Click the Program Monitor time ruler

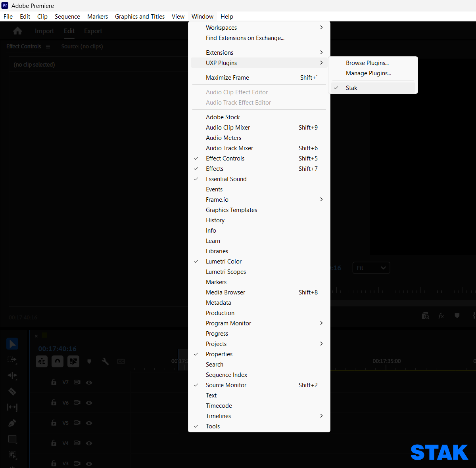tap(403, 290)
